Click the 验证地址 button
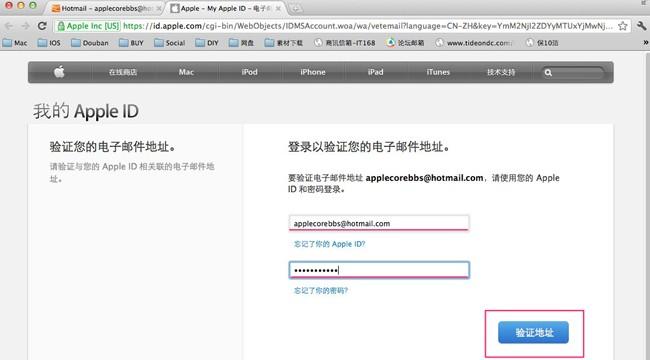This screenshot has width=650, height=360. 534,332
